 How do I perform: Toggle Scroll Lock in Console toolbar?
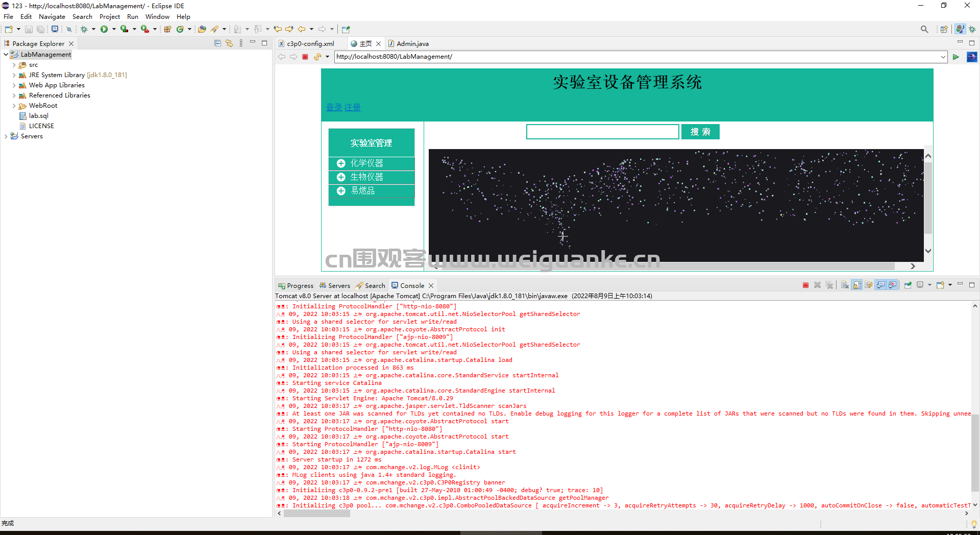tap(857, 285)
